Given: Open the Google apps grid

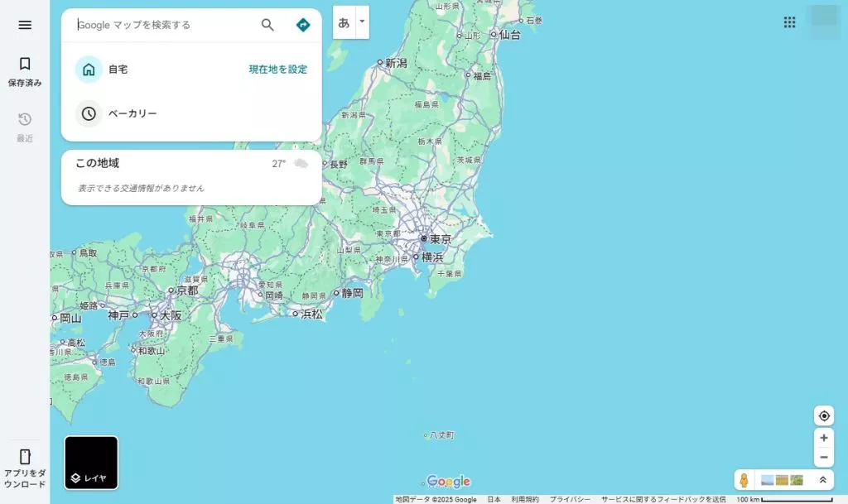Looking at the screenshot, I should point(789,22).
